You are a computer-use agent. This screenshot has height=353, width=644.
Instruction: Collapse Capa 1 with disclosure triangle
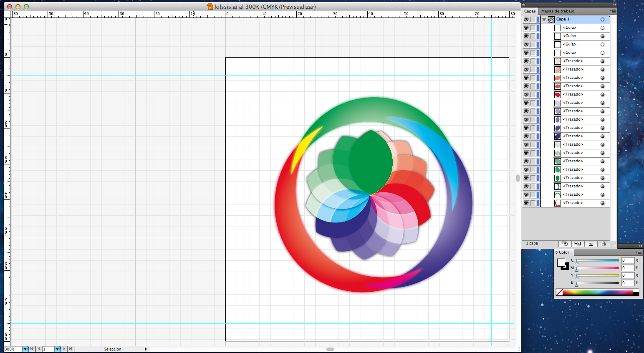pos(544,19)
